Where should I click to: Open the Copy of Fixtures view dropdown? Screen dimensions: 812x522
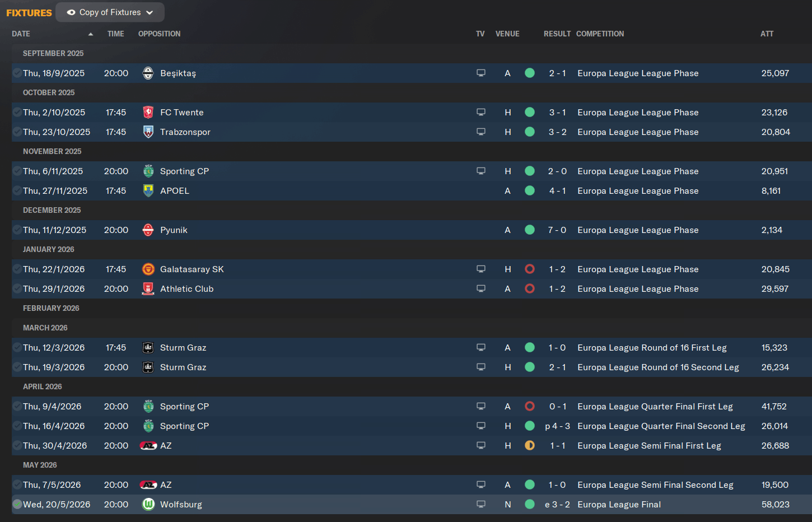pos(110,12)
